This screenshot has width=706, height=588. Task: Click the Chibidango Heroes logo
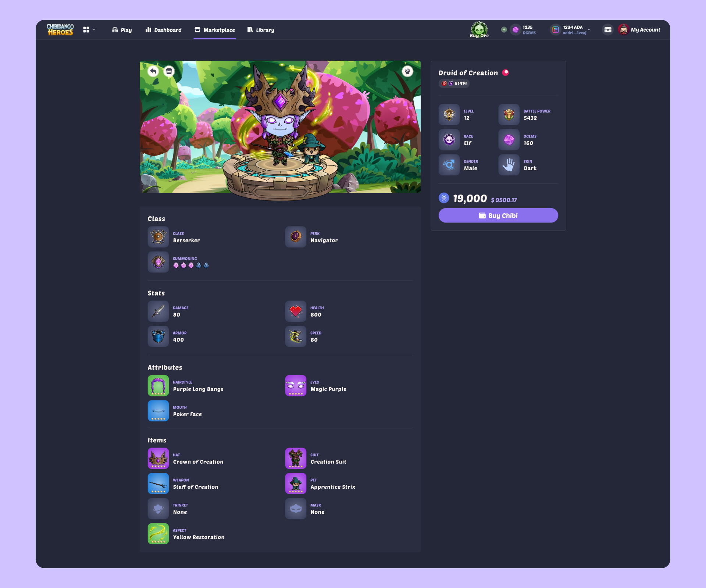tap(60, 29)
